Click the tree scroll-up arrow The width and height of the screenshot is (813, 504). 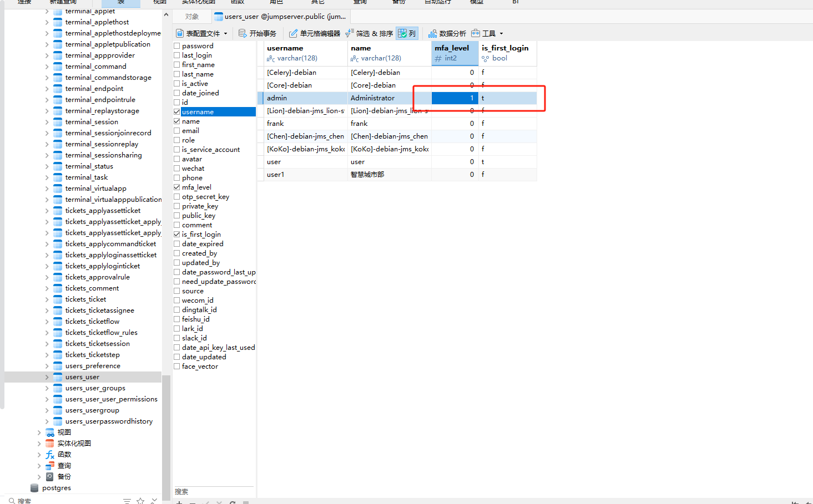tap(166, 15)
